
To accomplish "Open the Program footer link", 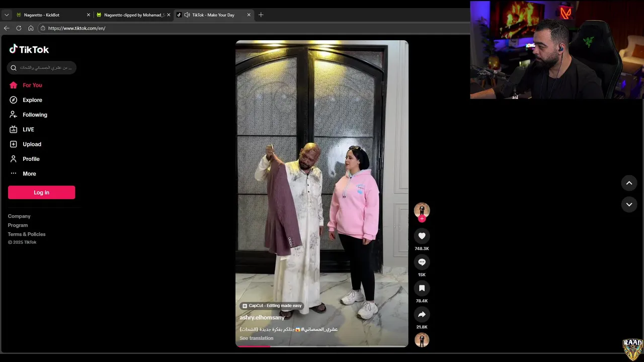I will pyautogui.click(x=18, y=225).
